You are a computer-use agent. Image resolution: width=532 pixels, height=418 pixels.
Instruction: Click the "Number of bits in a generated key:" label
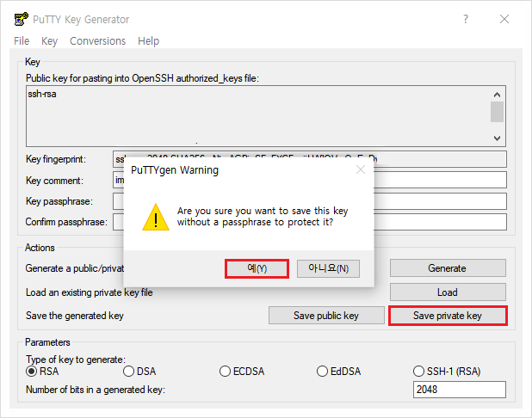[x=96, y=390]
